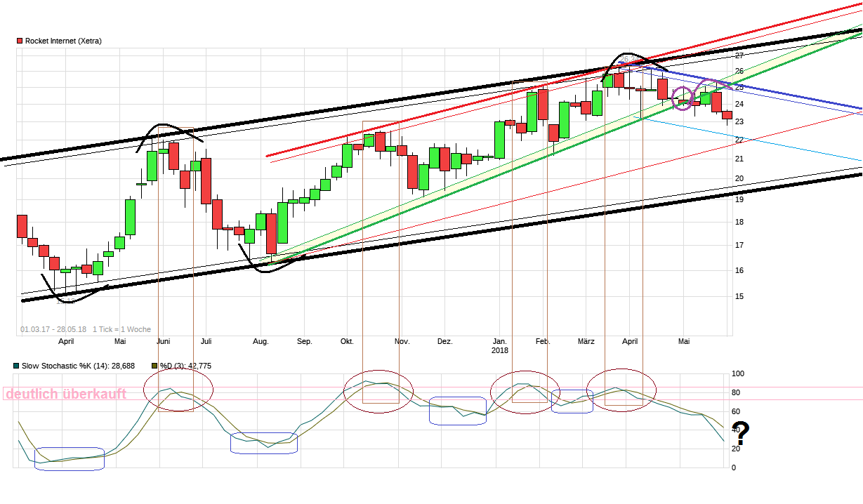Click the 'Nov.' month label
The height and width of the screenshot is (504, 863).
tap(402, 342)
